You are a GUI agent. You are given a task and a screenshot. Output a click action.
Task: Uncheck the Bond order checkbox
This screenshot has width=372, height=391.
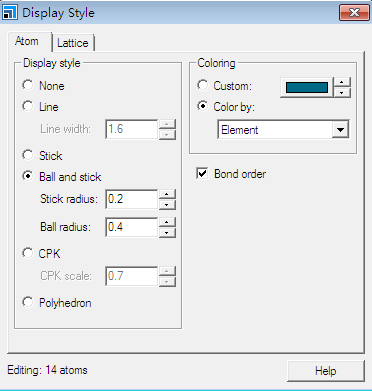(x=202, y=173)
